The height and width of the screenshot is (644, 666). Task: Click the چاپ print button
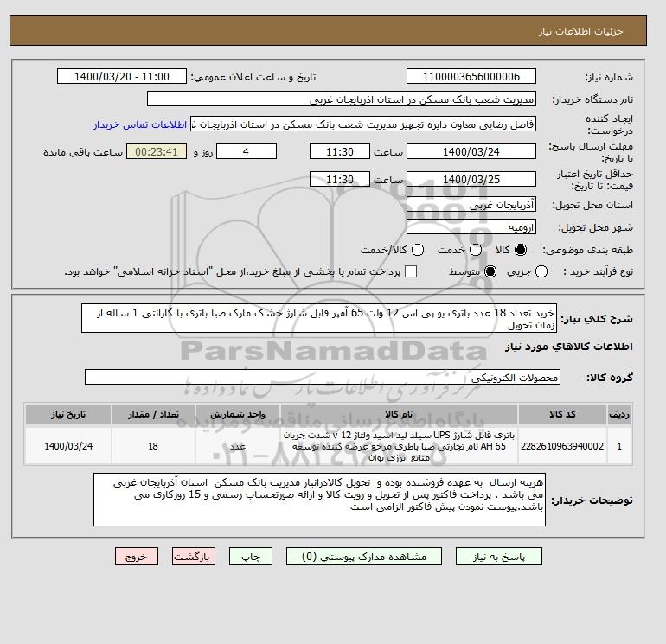point(251,557)
